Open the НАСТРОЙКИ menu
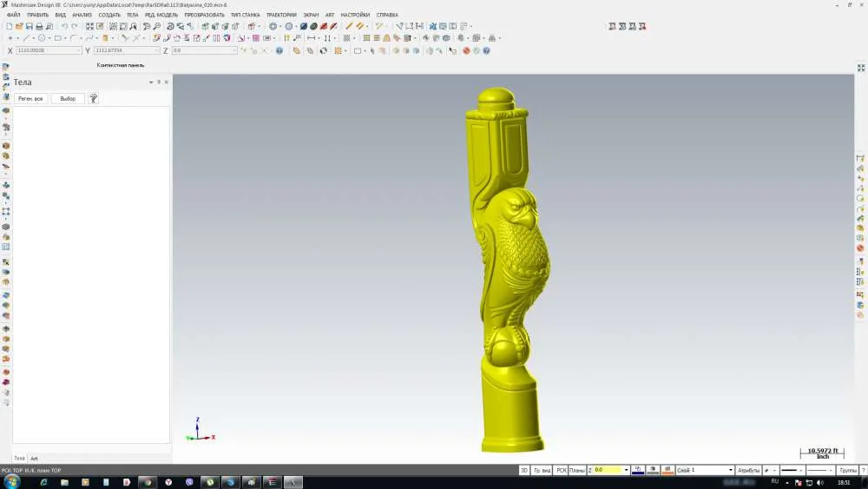868x489 pixels. click(x=355, y=15)
